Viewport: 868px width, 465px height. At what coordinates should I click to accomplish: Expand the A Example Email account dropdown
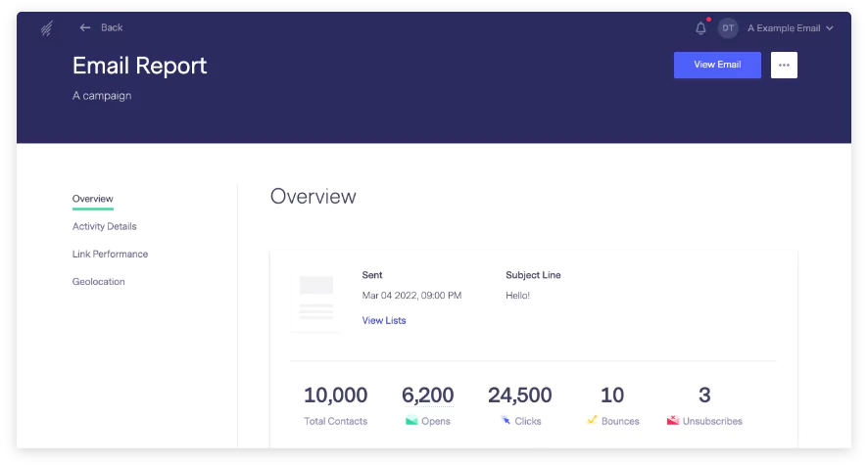click(790, 28)
